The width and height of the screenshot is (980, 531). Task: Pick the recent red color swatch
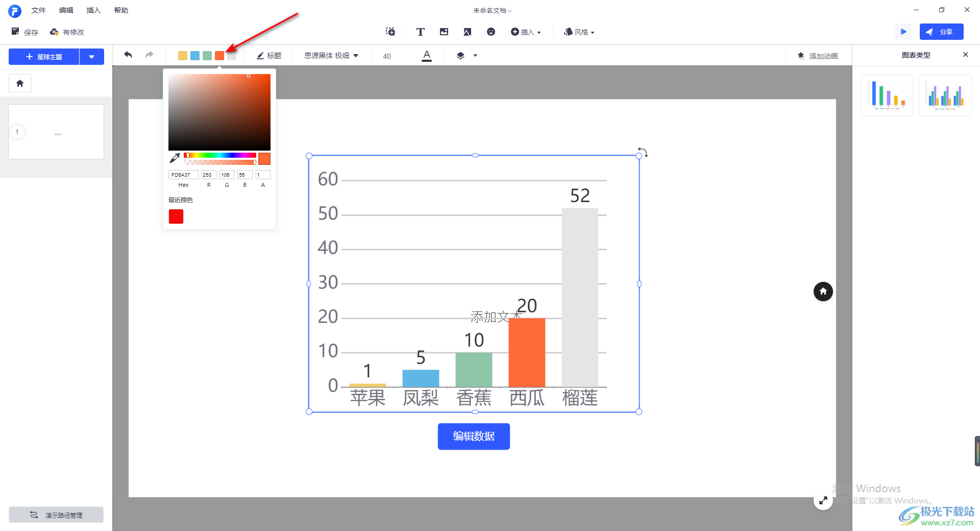tap(176, 216)
